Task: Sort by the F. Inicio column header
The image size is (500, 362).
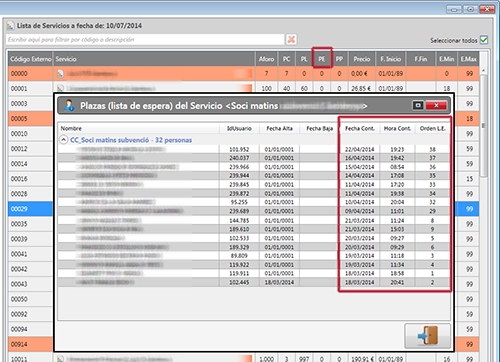Action: click(391, 59)
